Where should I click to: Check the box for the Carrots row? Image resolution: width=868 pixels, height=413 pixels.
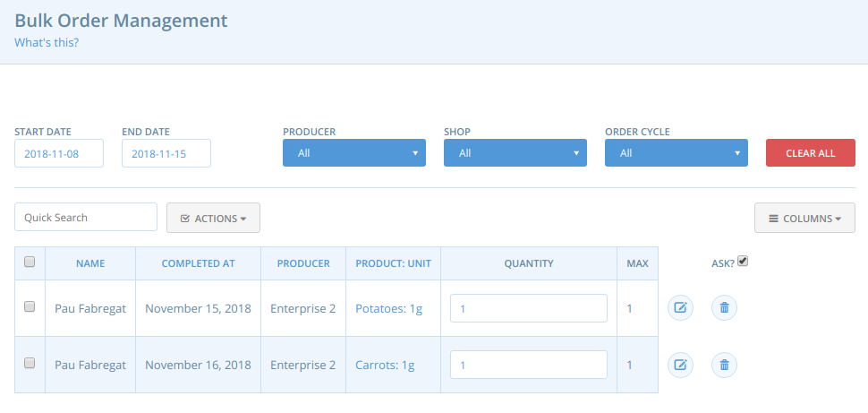[30, 363]
